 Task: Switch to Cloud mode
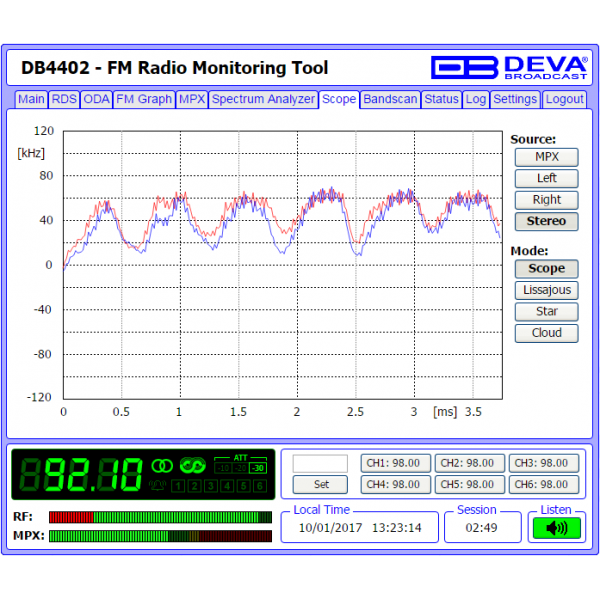[x=546, y=333]
